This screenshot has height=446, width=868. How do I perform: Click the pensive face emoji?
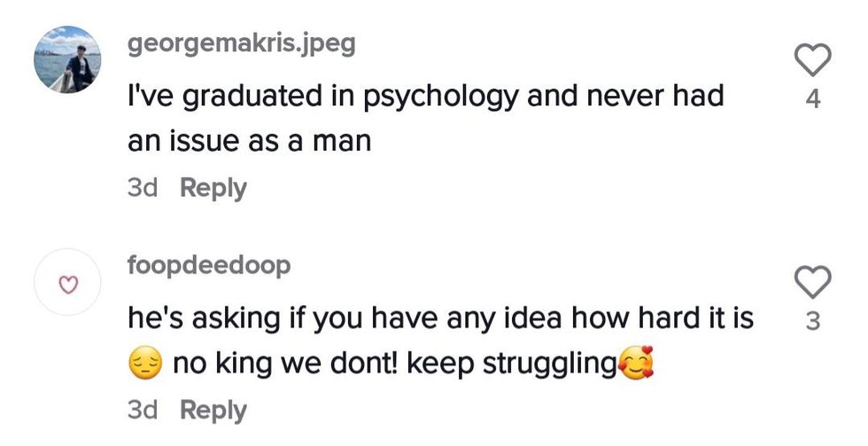pyautogui.click(x=145, y=365)
